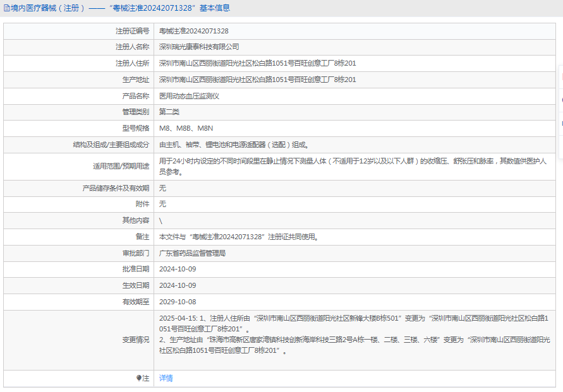563x392 pixels.
Task: Click the 生效日期 label
Action: point(136,285)
